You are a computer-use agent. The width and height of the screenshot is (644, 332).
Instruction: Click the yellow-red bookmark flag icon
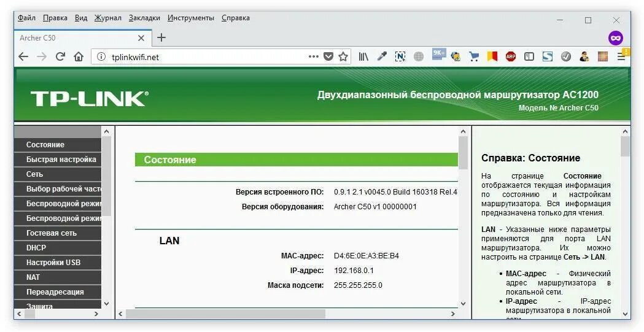tap(492, 56)
